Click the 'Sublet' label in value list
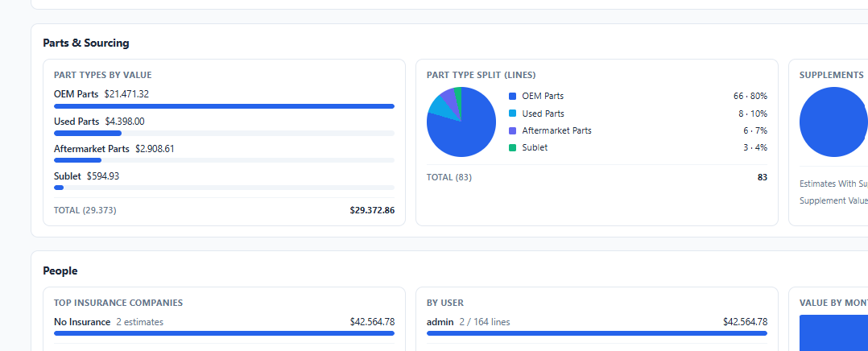Viewport: 868px width, 351px height. coord(68,176)
